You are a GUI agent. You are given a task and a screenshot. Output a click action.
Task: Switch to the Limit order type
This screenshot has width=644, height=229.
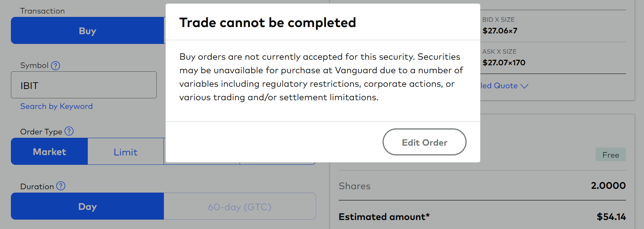tap(125, 151)
